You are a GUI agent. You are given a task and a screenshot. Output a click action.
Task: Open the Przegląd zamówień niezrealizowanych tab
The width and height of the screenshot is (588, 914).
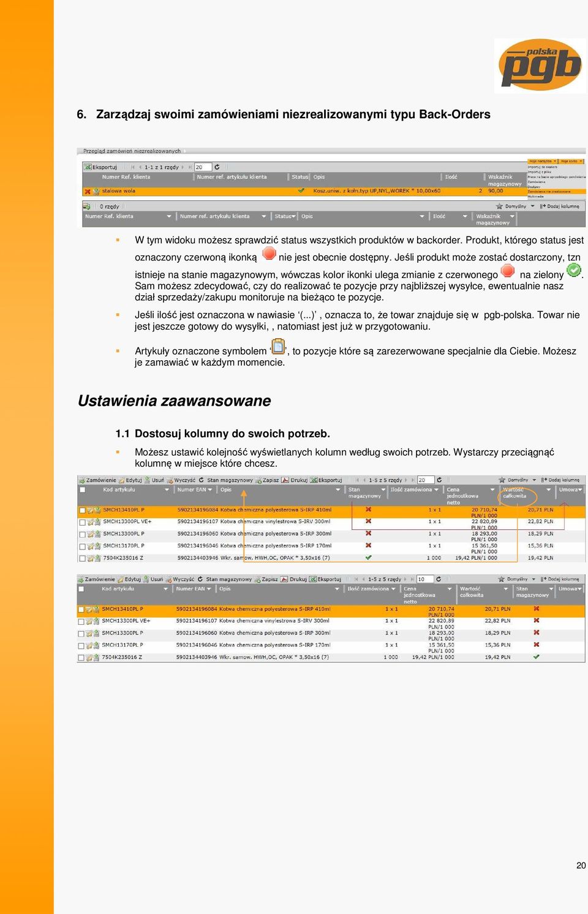(x=132, y=151)
